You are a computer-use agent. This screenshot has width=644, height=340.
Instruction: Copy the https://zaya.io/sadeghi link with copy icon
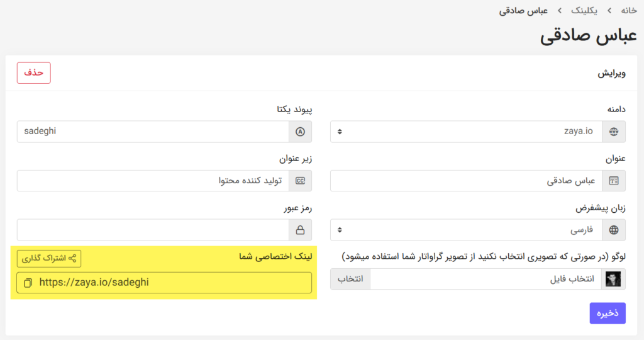pyautogui.click(x=28, y=283)
